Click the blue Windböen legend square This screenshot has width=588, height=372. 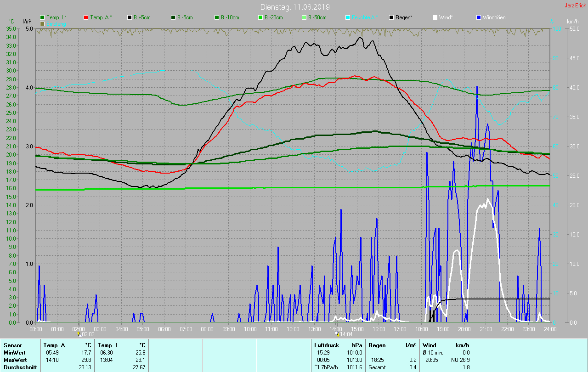pyautogui.click(x=479, y=17)
